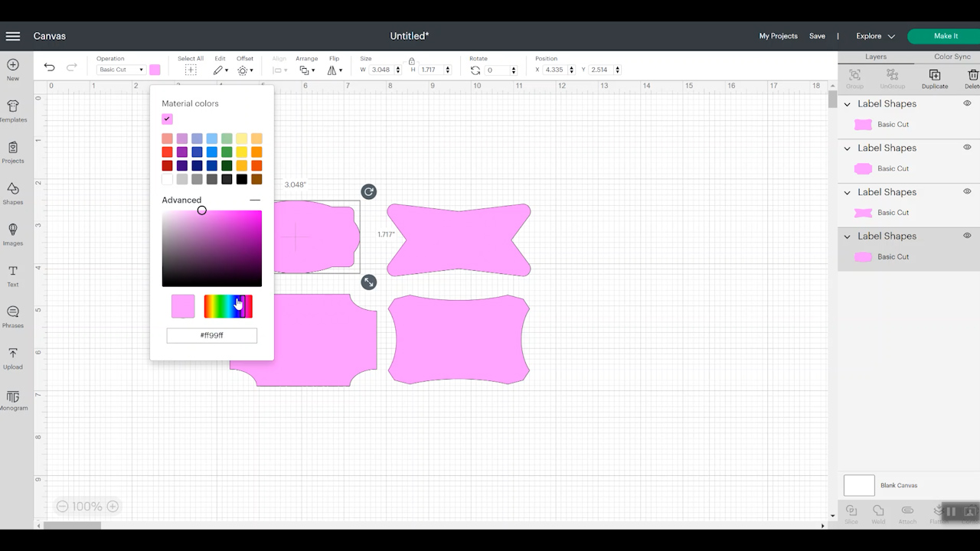Collapse the second Label Shapes group

point(847,148)
